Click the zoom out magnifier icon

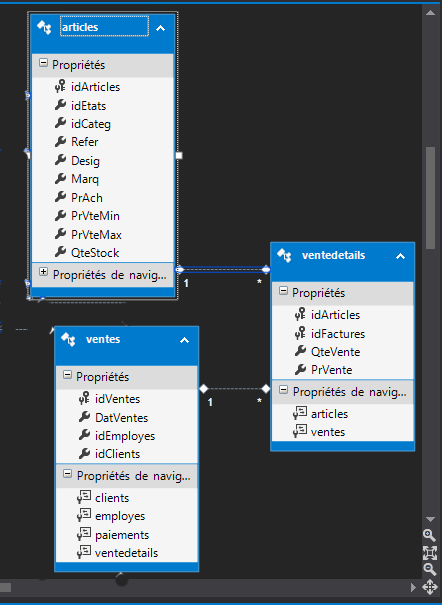[x=429, y=569]
